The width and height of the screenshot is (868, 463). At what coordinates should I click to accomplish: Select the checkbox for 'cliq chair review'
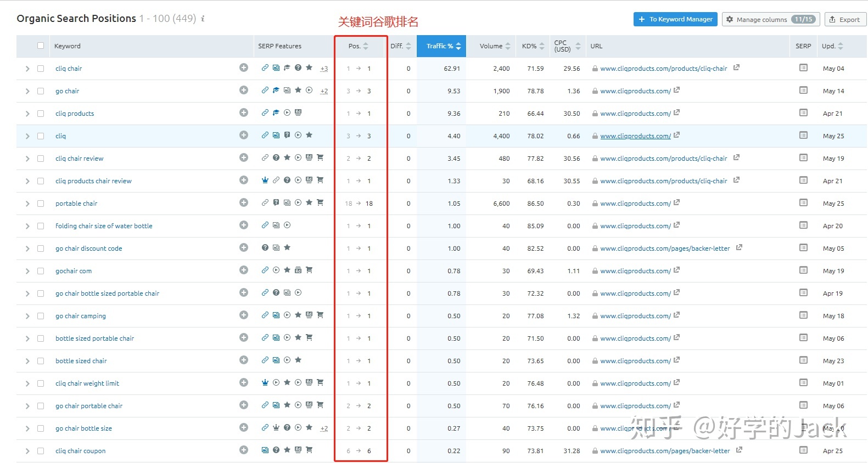click(x=41, y=159)
